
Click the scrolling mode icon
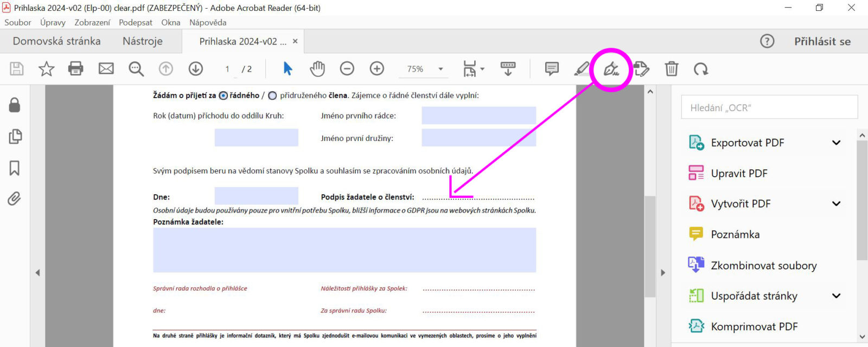tap(508, 69)
